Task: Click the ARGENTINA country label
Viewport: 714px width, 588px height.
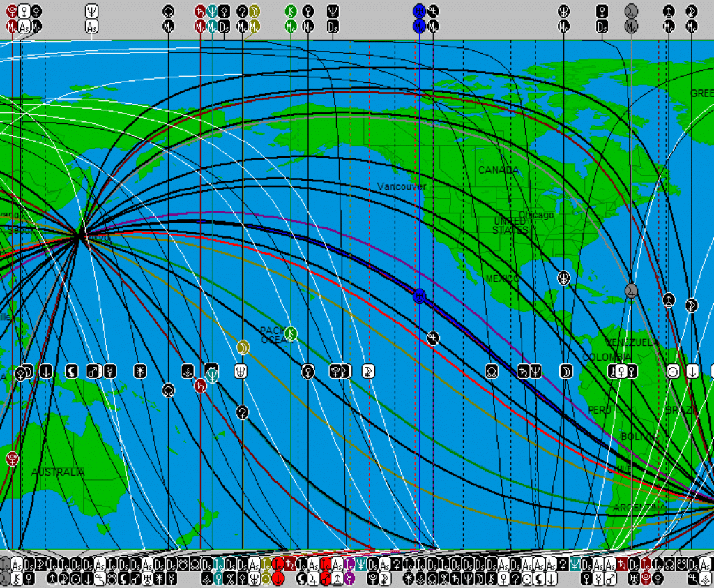Action: coord(639,508)
